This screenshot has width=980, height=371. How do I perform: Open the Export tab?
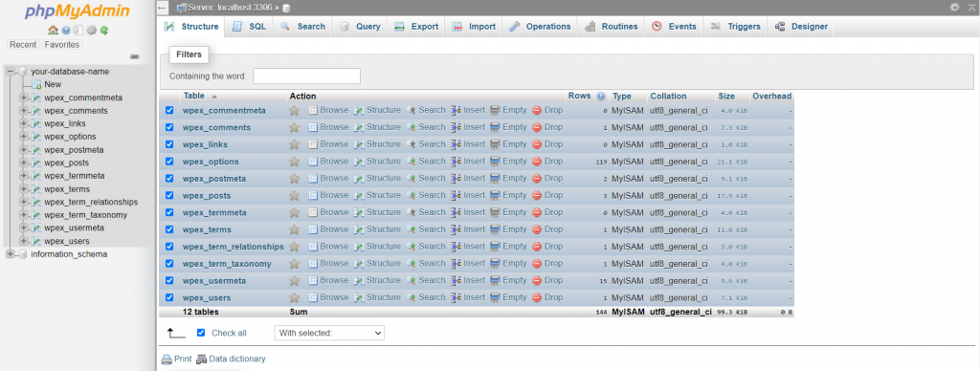coord(416,27)
